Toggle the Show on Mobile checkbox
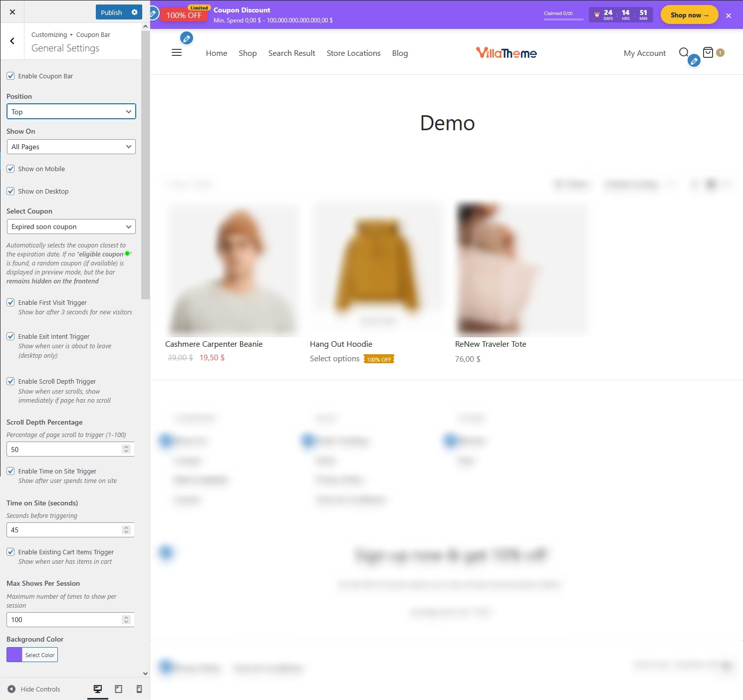 pos(10,169)
